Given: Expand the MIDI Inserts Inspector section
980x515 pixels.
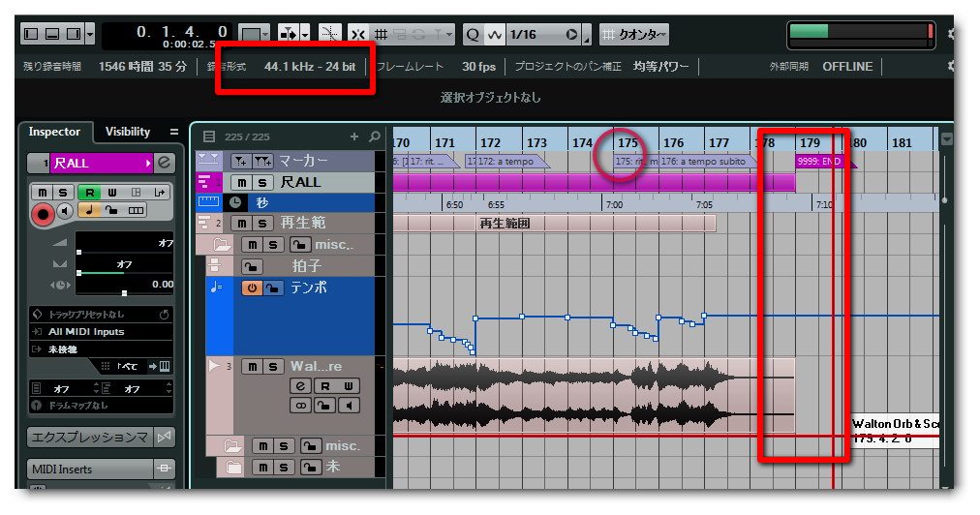Looking at the screenshot, I should tap(91, 469).
